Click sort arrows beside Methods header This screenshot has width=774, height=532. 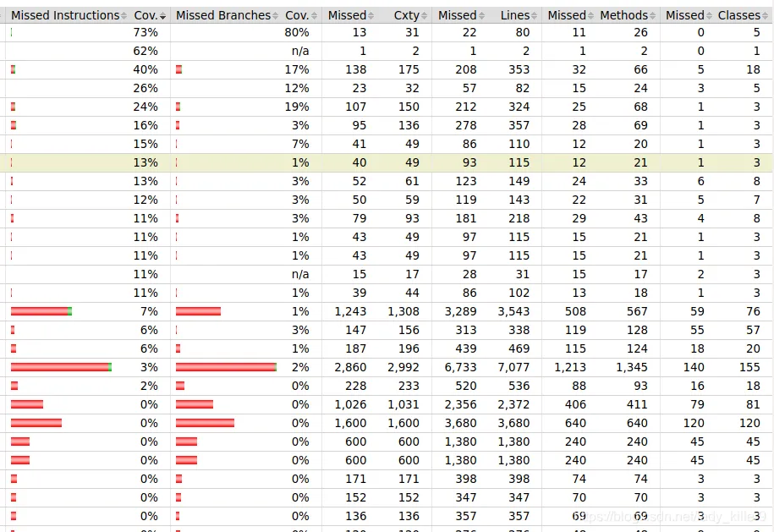click(652, 16)
